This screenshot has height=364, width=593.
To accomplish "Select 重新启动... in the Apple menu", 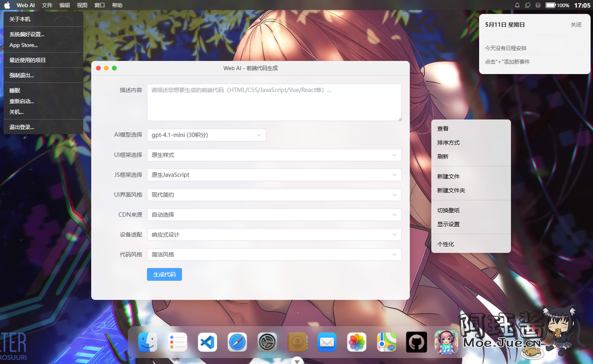I will (43, 101).
